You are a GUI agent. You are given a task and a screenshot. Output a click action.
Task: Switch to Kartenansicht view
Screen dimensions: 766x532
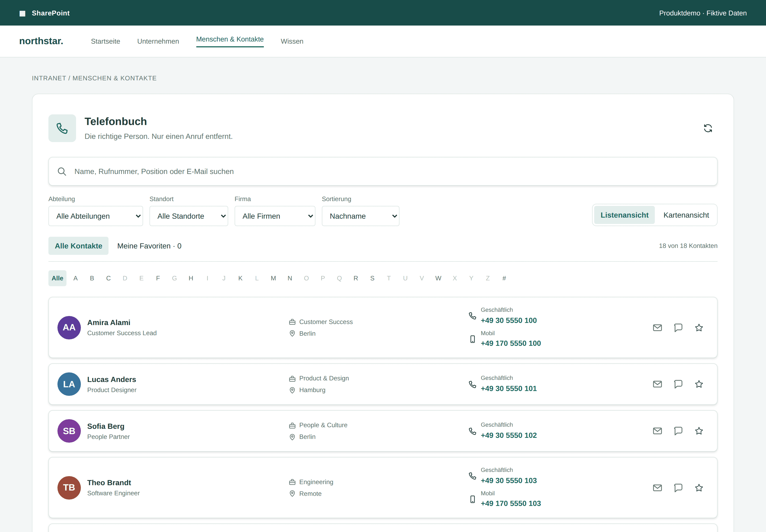pos(686,215)
